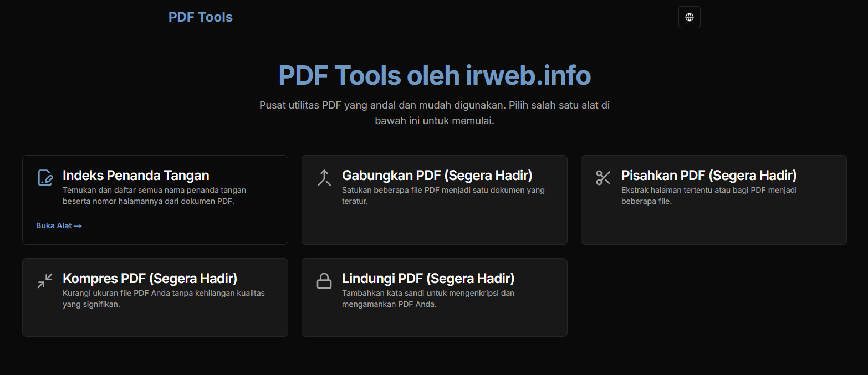Open the Buka Alat link
Viewport: 868px width, 375px height.
59,225
